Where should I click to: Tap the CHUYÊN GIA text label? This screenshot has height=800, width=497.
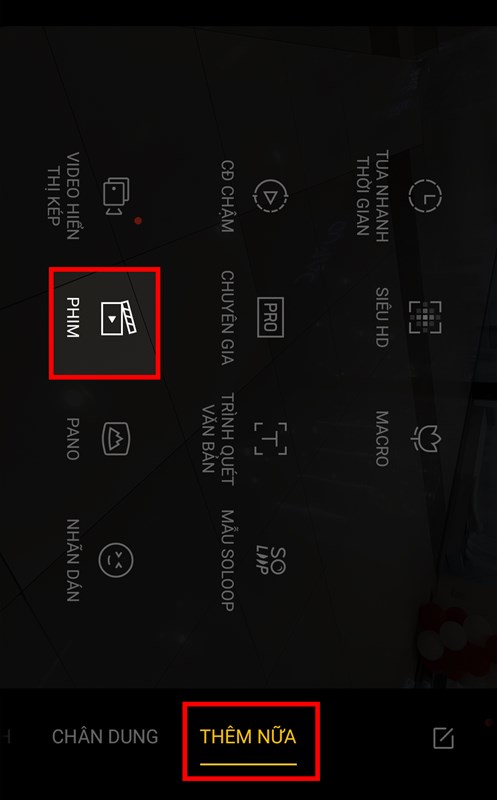(227, 317)
